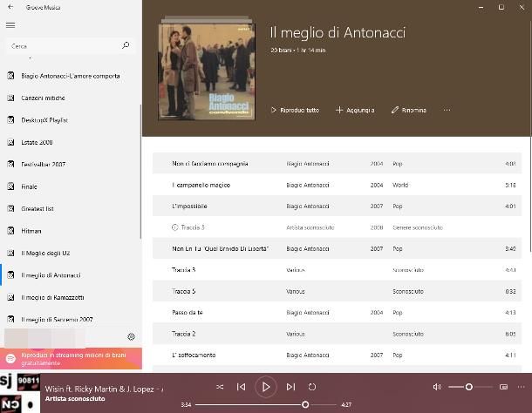
Task: Open the Canzoni mitiche playlist
Action: [x=71, y=98]
